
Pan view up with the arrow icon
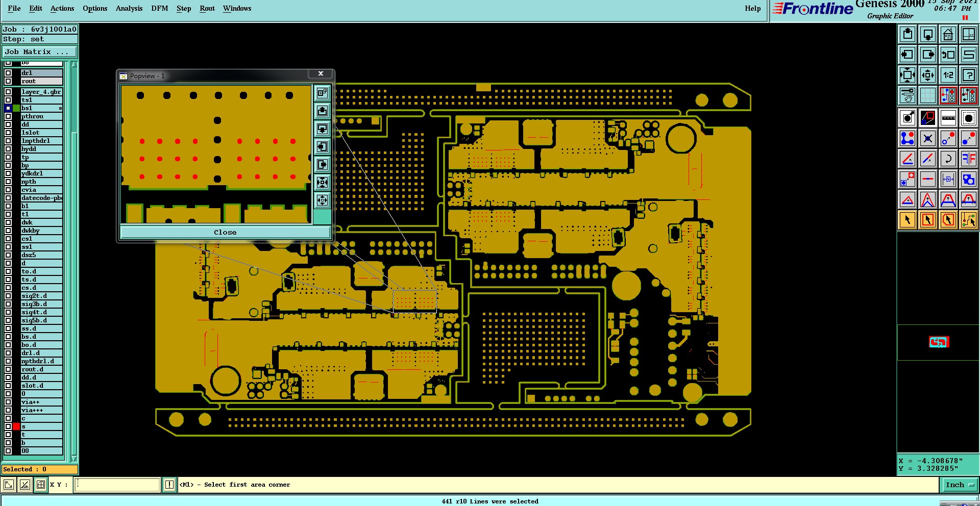point(908,34)
